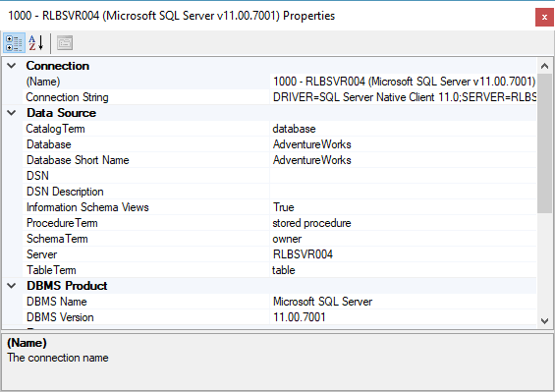The width and height of the screenshot is (555, 392).
Task: Select the SchemaTerm property
Action: (57, 239)
